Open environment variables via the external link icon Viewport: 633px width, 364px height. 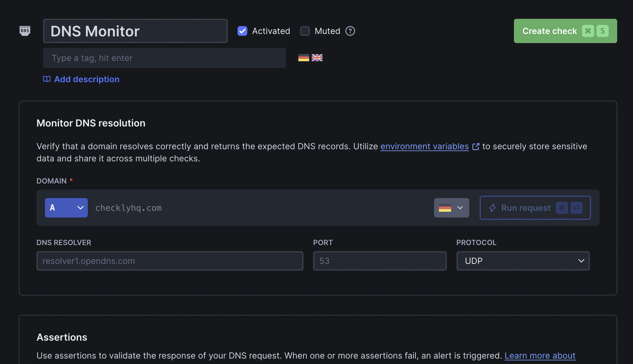coord(476,146)
